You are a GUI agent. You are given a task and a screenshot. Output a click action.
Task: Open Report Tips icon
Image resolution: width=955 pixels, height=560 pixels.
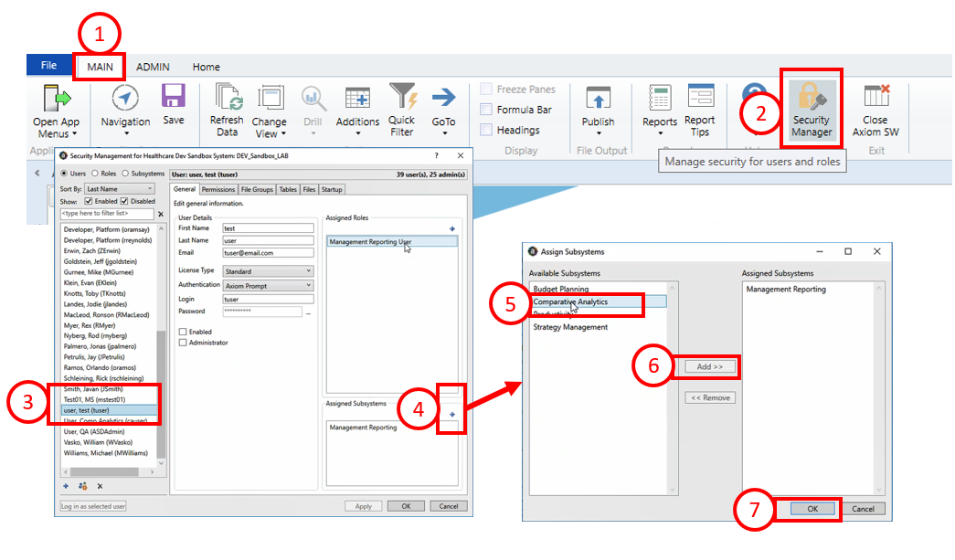(x=700, y=97)
